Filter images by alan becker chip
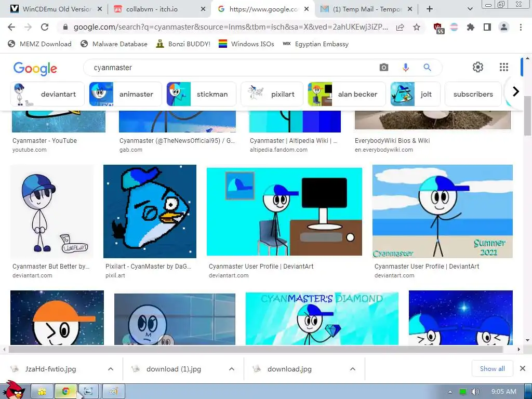 pyautogui.click(x=347, y=94)
